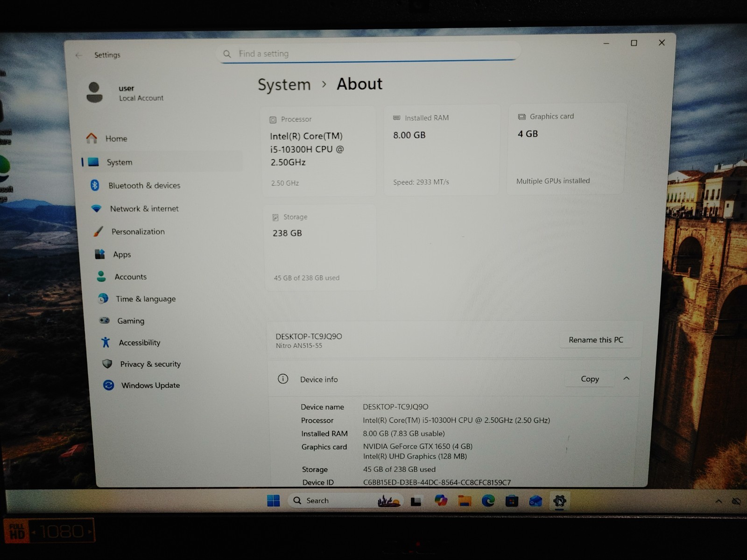Click the taskbar Search box
The image size is (747, 560).
coord(345,501)
